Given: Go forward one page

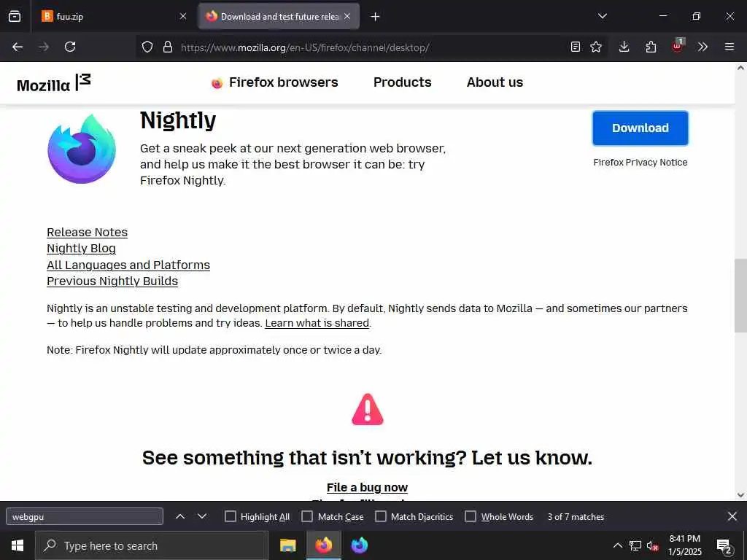Looking at the screenshot, I should (x=44, y=47).
